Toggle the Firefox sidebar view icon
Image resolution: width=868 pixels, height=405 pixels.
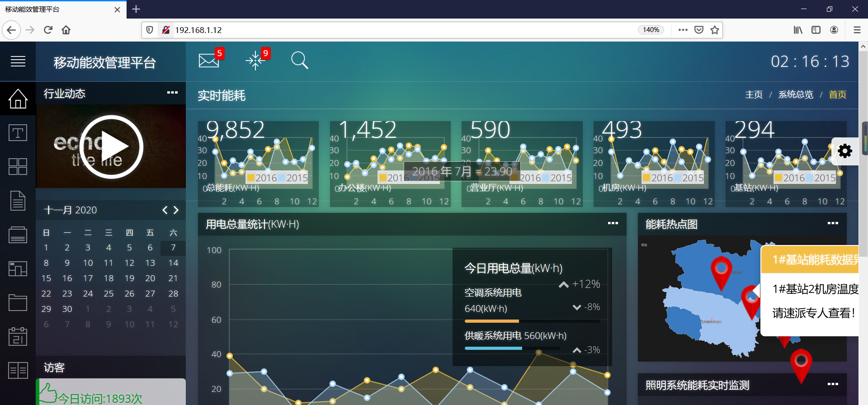816,30
